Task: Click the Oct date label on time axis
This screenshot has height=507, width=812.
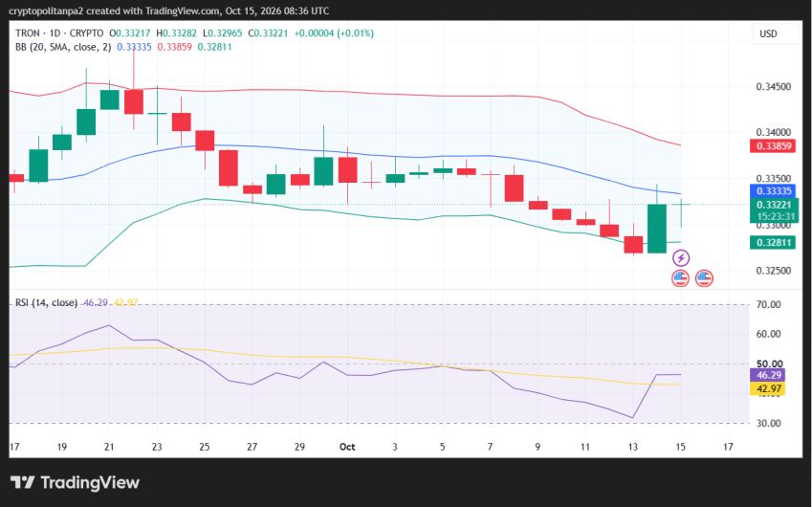Action: (347, 447)
